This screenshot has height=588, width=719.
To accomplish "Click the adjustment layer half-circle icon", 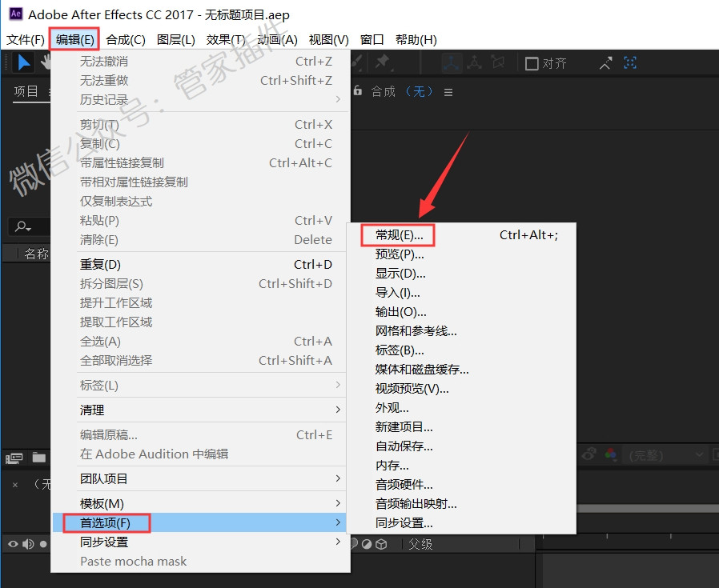I will tap(367, 544).
